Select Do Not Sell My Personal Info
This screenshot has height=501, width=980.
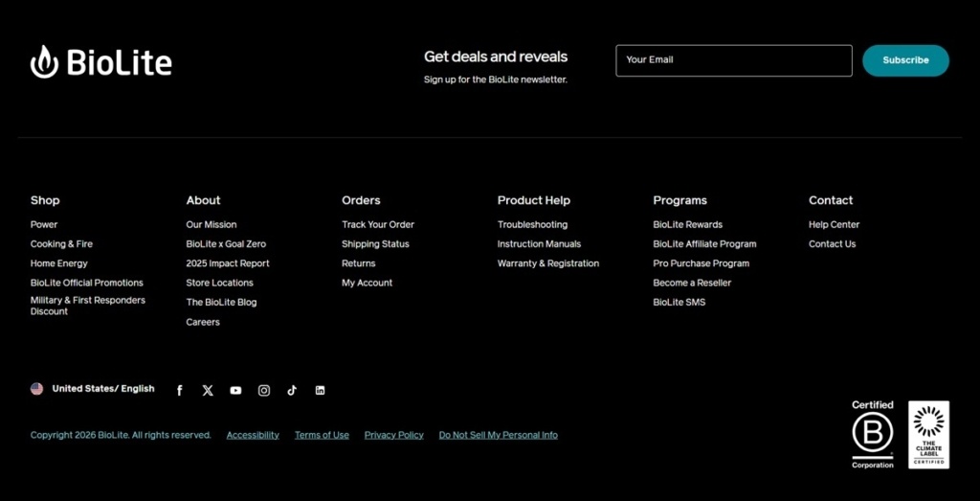click(498, 435)
